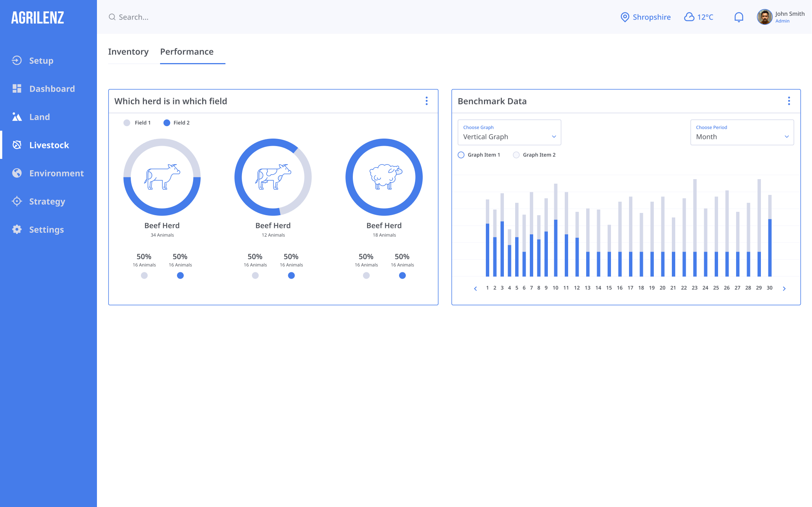
Task: Click the cloud weather icon
Action: point(689,17)
